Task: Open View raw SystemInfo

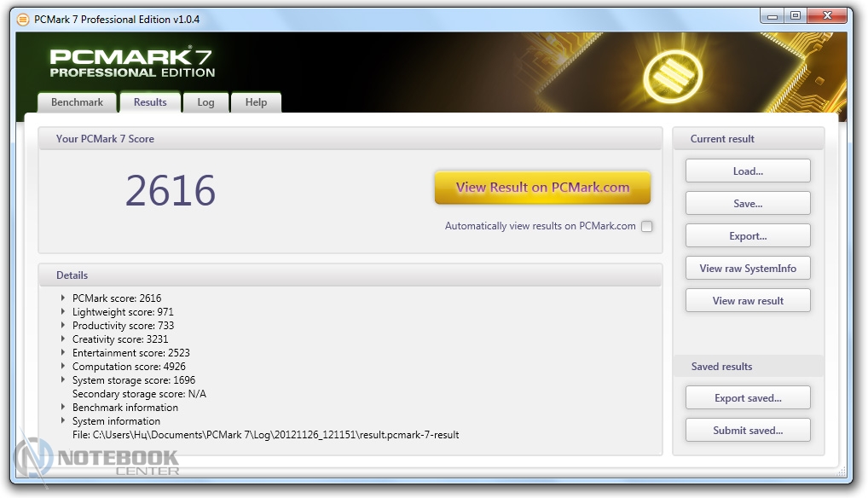Action: tap(748, 269)
